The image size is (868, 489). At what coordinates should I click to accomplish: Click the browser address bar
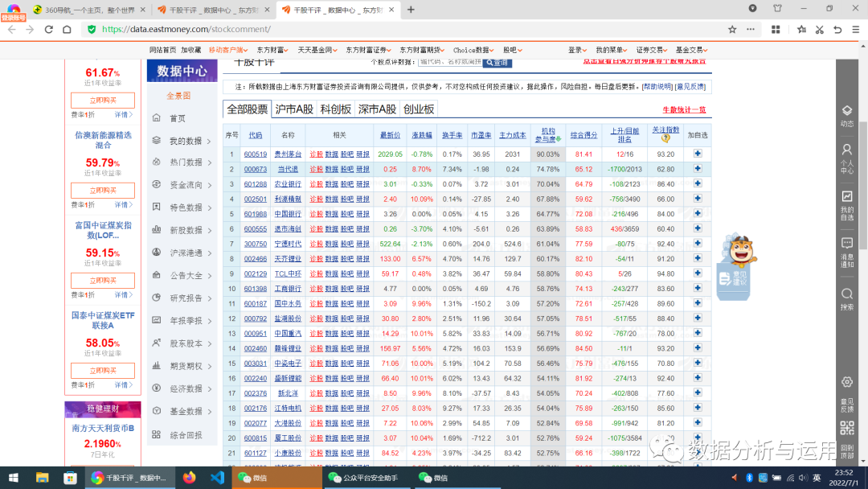coord(410,29)
